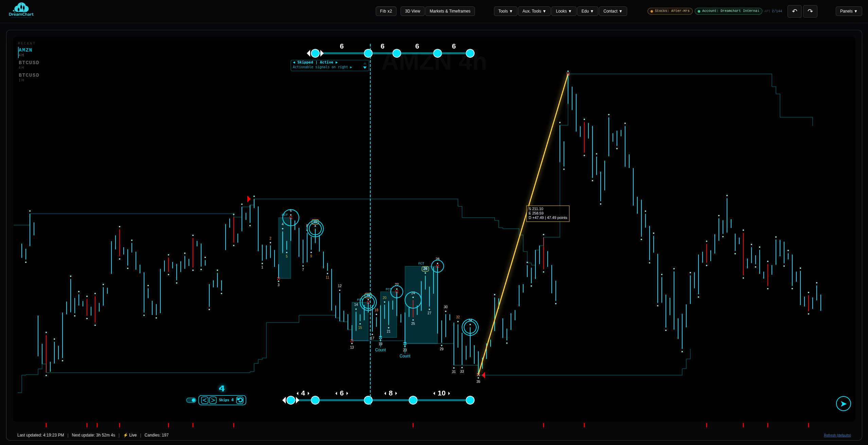This screenshot has height=445, width=868.
Task: Click the circular play arrow at bottom right
Action: pyautogui.click(x=844, y=403)
